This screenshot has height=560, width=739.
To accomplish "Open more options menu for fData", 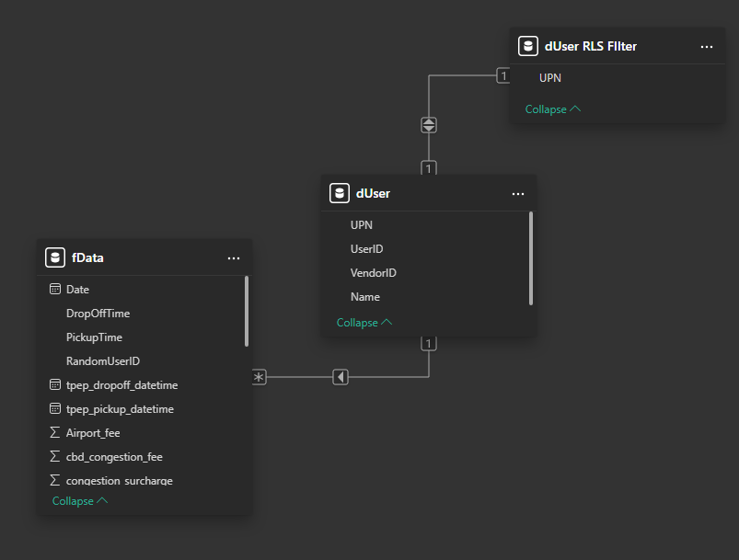I will tap(234, 258).
